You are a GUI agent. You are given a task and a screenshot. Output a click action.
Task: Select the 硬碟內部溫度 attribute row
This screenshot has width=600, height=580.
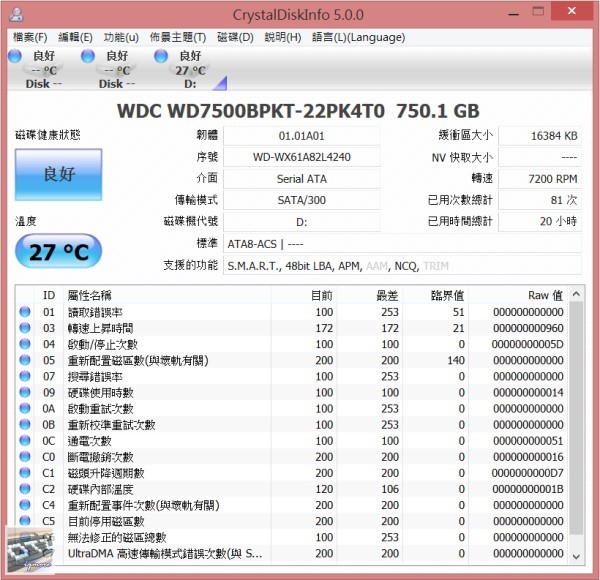coord(292,489)
